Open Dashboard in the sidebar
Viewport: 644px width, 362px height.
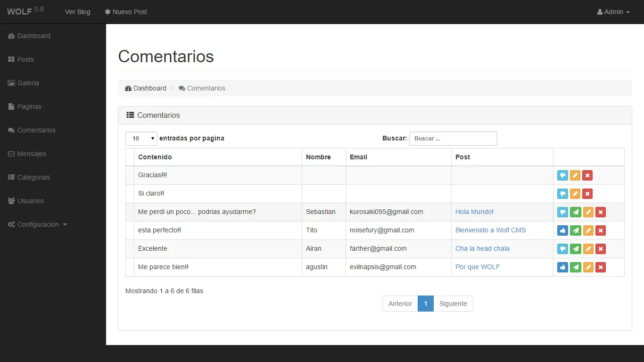coord(29,36)
